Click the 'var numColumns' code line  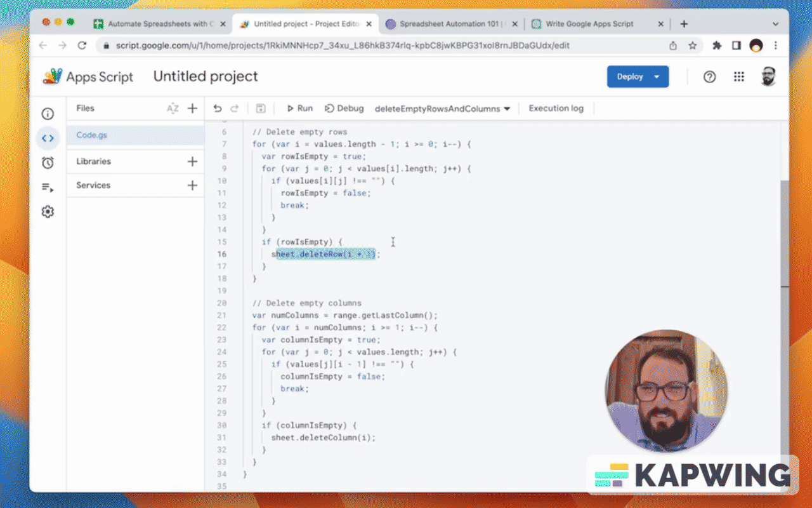click(x=345, y=315)
